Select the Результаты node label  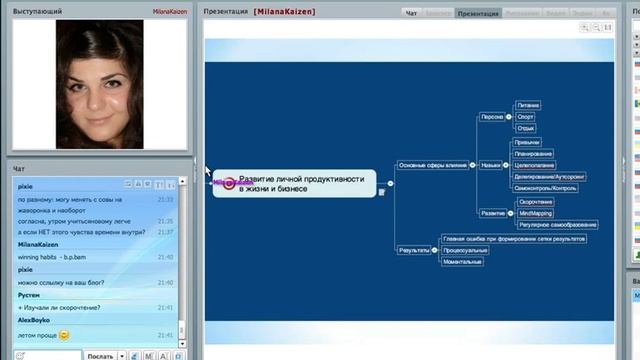[x=414, y=250]
